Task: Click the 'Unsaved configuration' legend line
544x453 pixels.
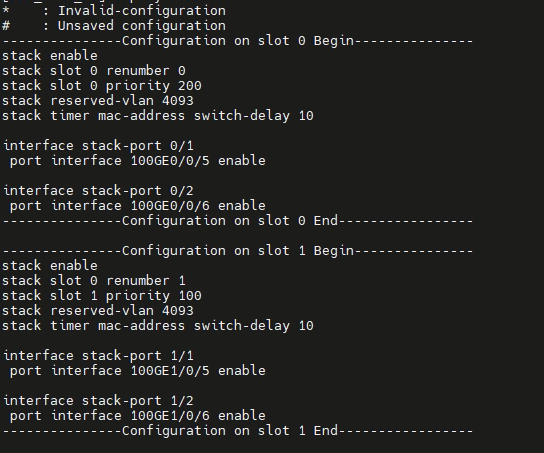Action: point(114,26)
